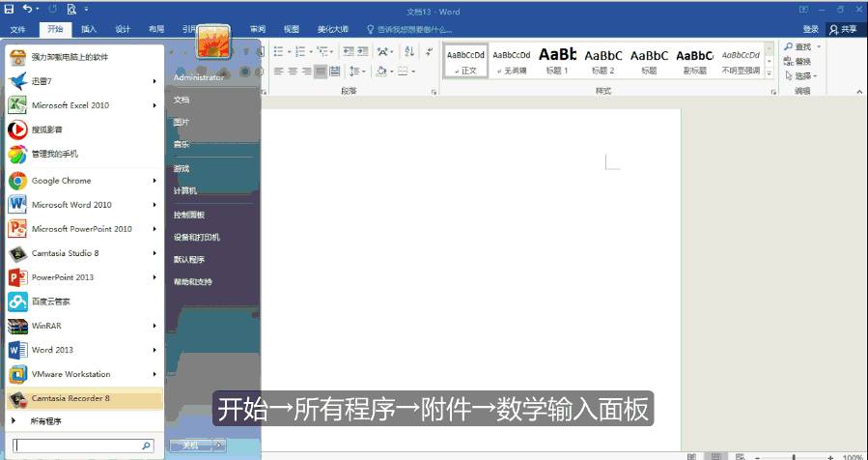
Task: Open Microsoft PowerPoint 2010 from Start menu
Action: click(x=85, y=229)
